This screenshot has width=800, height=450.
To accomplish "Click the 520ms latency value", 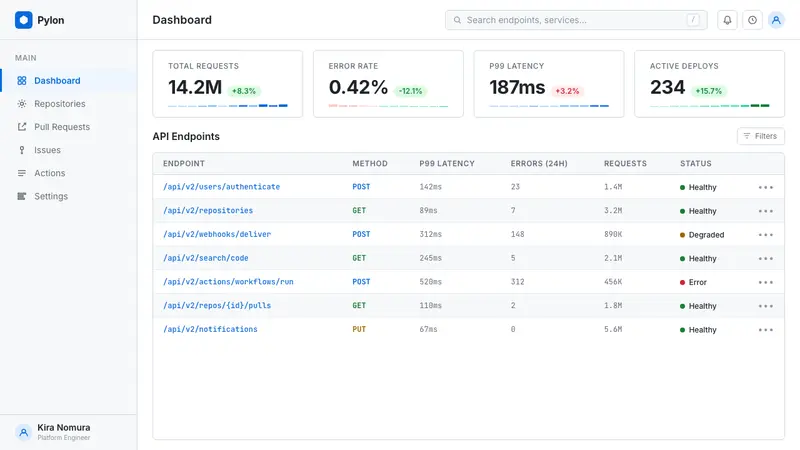I will click(431, 282).
